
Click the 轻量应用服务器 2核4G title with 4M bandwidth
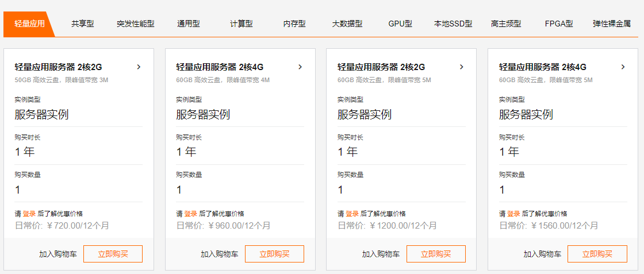click(220, 67)
